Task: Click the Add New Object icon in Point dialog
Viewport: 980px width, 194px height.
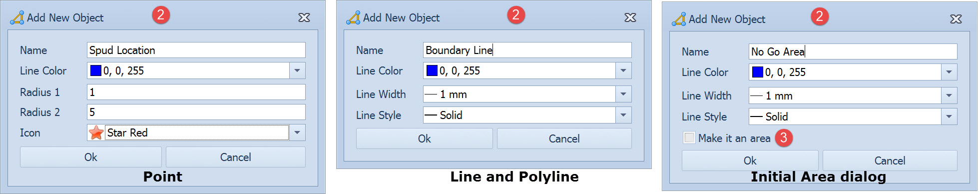Action: pos(17,17)
